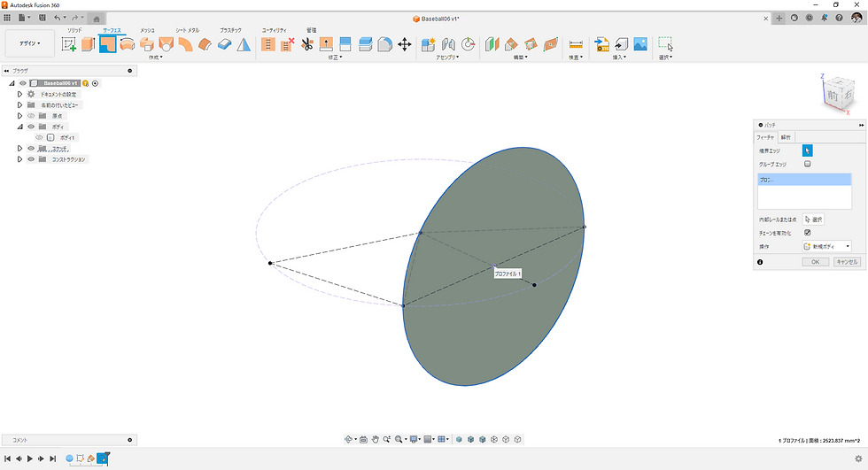Select the Unstitch tool with red X
868x470 pixels.
tap(287, 44)
